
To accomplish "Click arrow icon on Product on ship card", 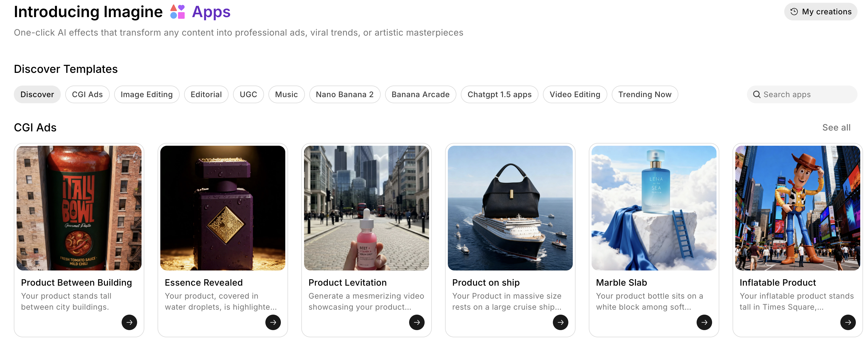I will tap(560, 322).
